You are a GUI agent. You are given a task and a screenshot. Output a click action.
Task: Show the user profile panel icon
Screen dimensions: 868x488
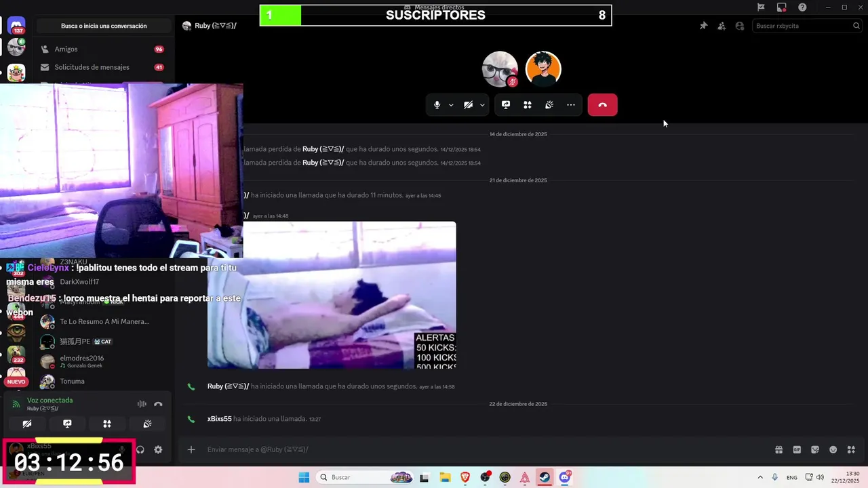coord(740,26)
